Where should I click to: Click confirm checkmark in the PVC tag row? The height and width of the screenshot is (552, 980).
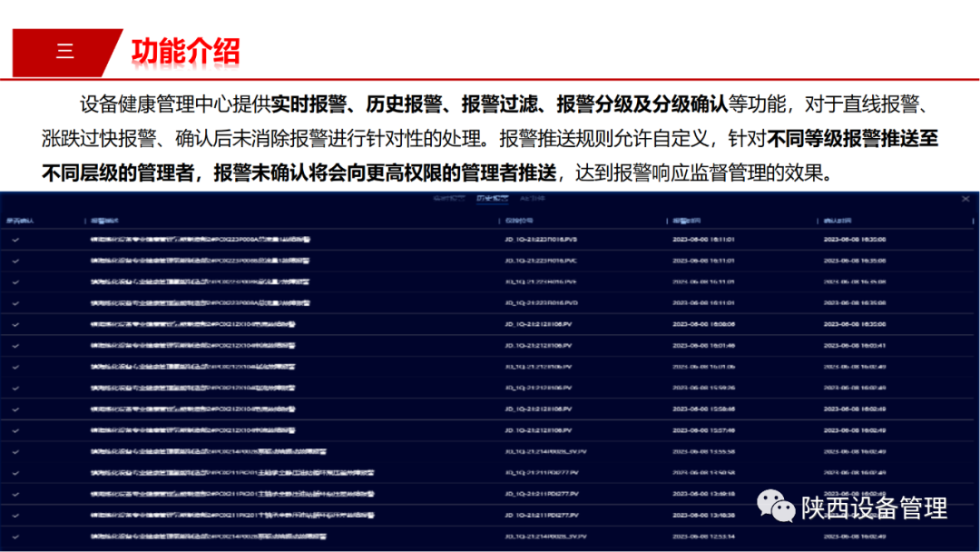click(x=15, y=261)
